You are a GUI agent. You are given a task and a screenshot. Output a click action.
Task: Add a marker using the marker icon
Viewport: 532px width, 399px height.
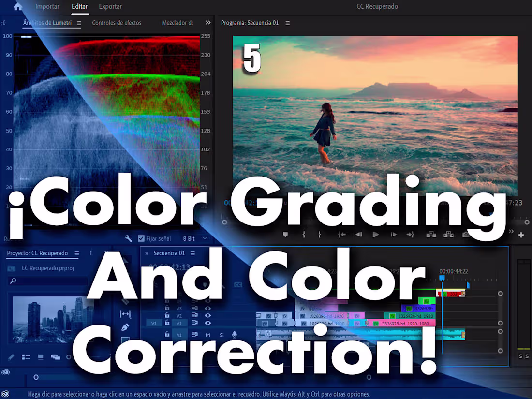pyautogui.click(x=285, y=235)
